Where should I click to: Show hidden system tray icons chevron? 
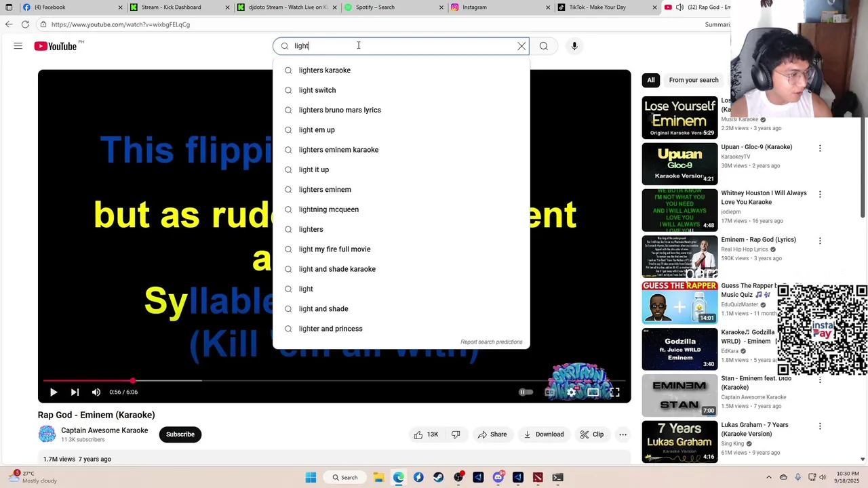(x=768, y=477)
